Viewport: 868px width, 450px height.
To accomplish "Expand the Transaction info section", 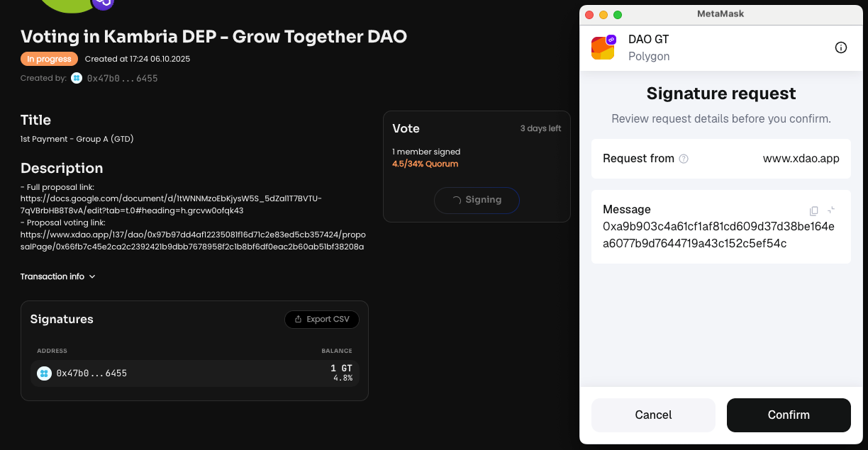I will (58, 276).
